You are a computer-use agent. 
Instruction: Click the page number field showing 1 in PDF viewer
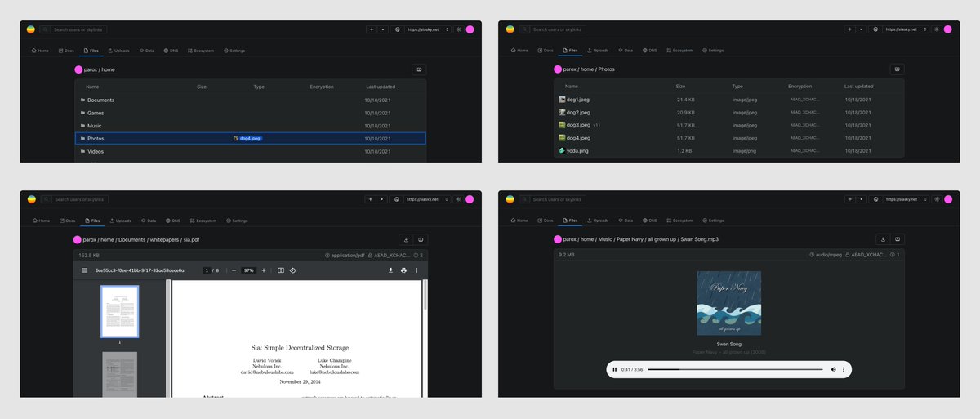[207, 270]
